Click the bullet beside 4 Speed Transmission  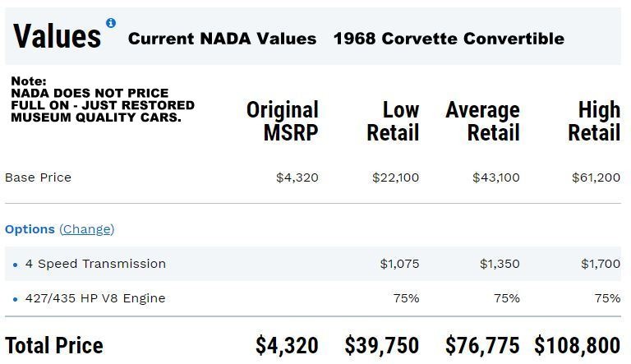point(16,265)
